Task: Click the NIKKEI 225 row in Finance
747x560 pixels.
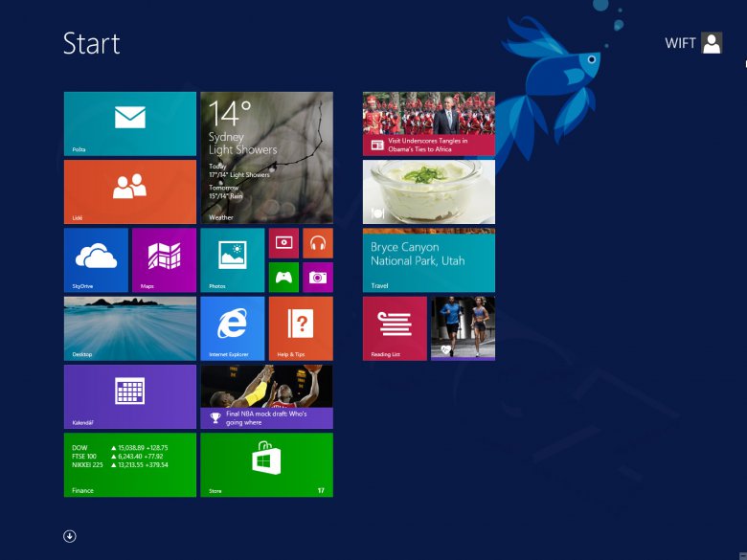Action: [x=120, y=465]
